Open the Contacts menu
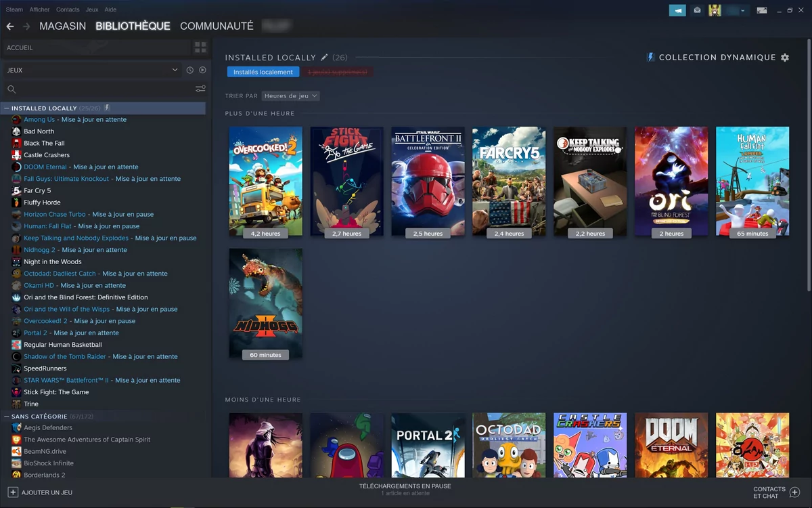Image resolution: width=812 pixels, height=508 pixels. (68, 9)
